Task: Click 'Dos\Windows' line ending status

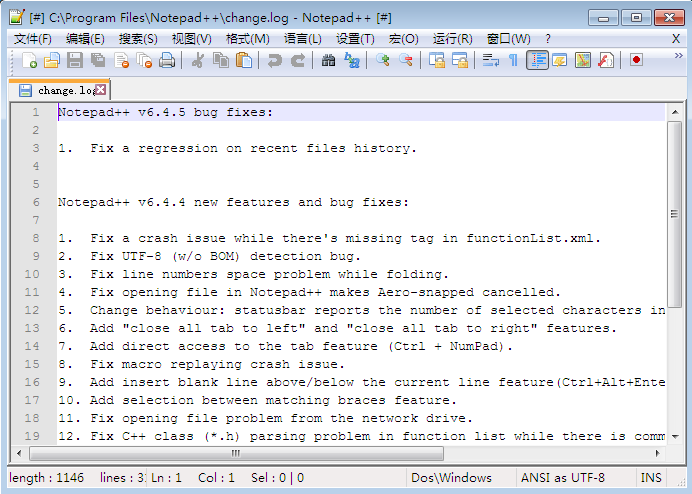Action: (451, 478)
